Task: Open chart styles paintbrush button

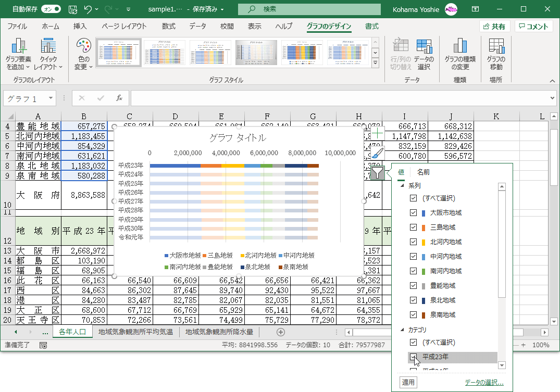Action: (378, 153)
